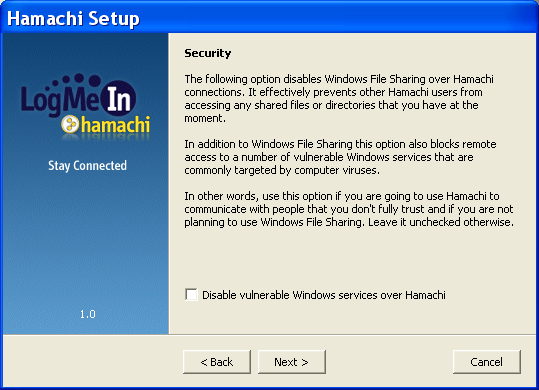Click the paragraph starting 'In addition to Windows'
The image size is (539, 390).
(x=340, y=157)
